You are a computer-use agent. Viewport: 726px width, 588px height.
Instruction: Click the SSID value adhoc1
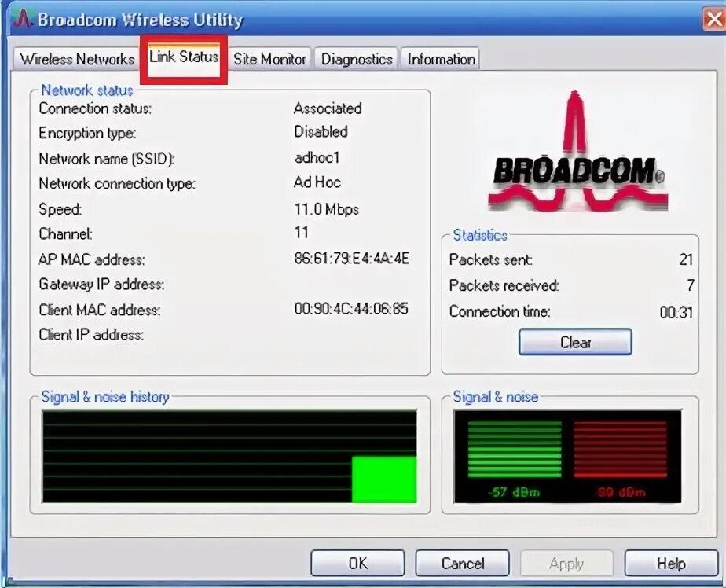(317, 158)
